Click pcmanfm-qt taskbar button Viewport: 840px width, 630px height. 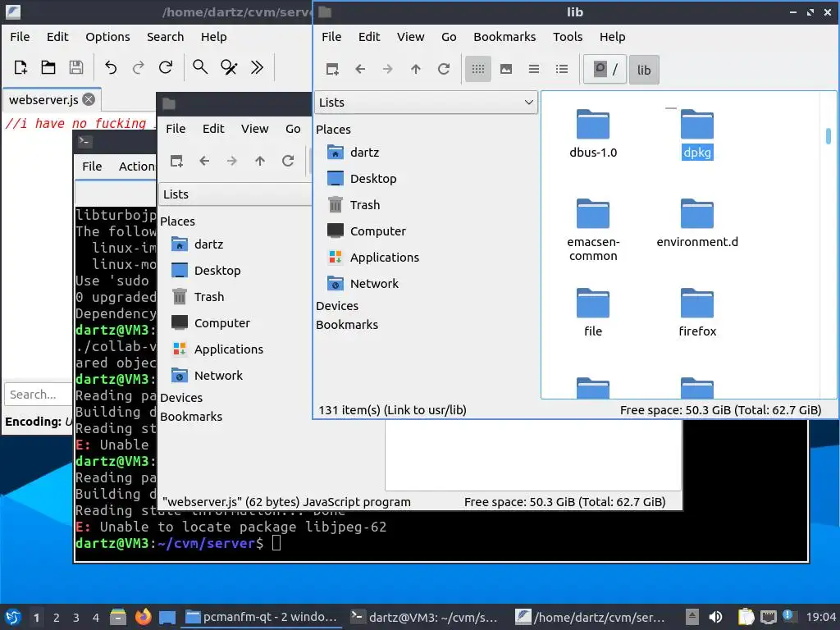pyautogui.click(x=262, y=617)
